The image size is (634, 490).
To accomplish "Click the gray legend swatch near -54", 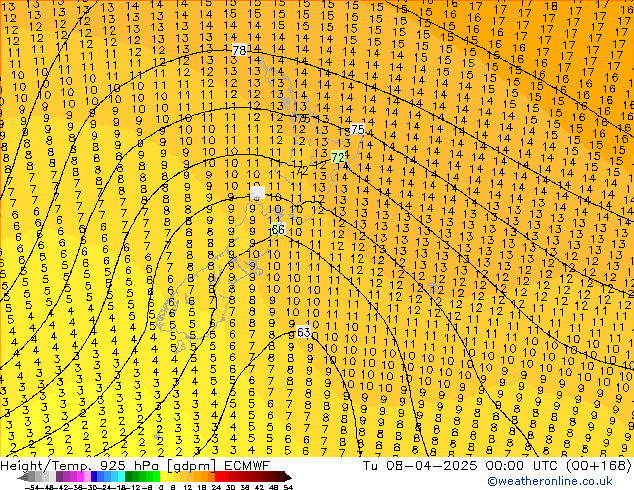I will (31, 476).
